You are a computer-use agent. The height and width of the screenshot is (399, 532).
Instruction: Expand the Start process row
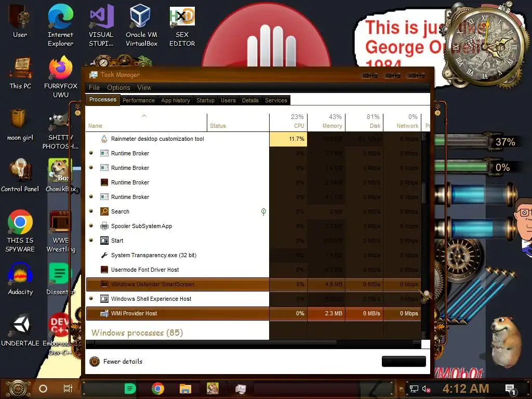(91, 240)
